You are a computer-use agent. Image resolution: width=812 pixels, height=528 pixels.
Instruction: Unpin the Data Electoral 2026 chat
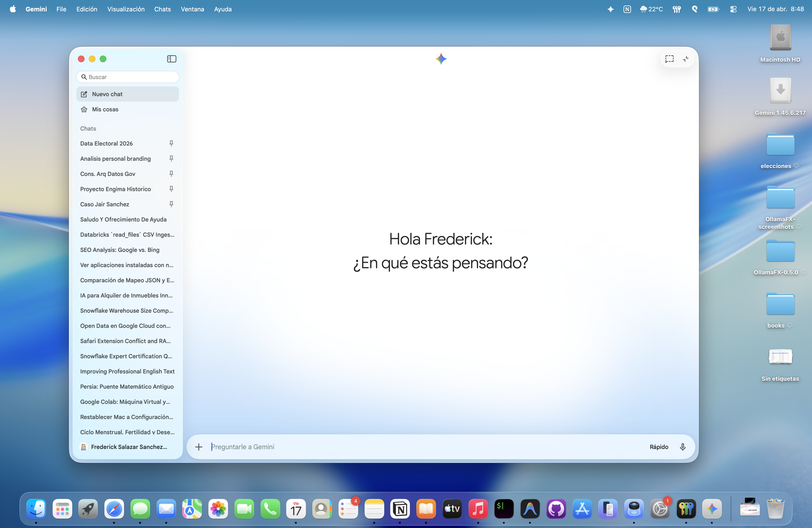[x=171, y=143]
